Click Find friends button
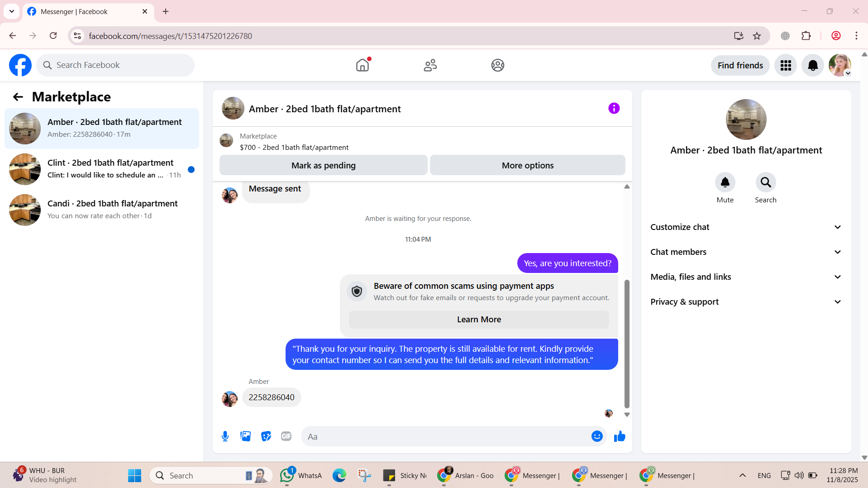The width and height of the screenshot is (868, 488). (x=740, y=66)
